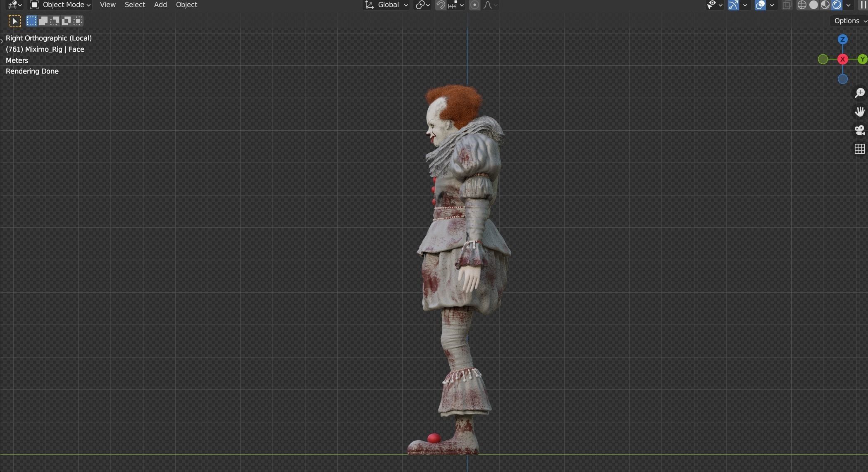Toggle perspective/orthographic grid icon
868x472 pixels.
(x=859, y=149)
